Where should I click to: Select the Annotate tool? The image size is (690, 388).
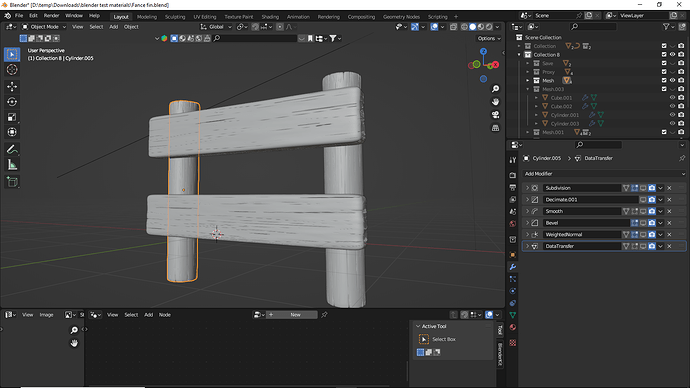click(12, 150)
